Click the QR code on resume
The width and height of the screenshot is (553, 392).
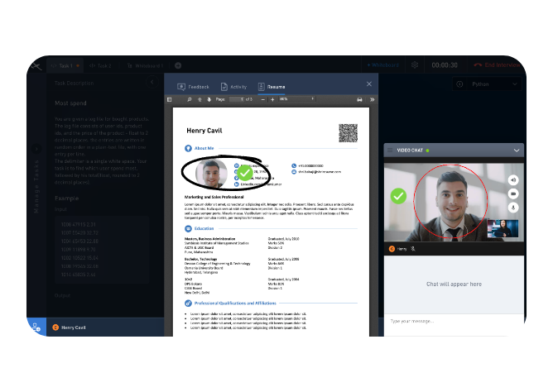(348, 133)
